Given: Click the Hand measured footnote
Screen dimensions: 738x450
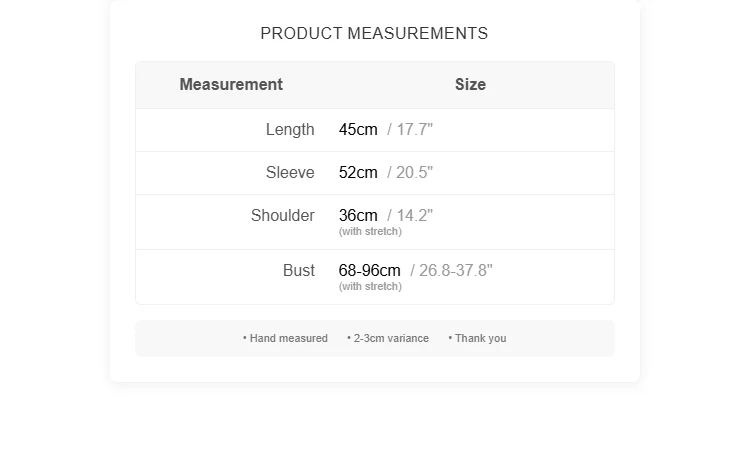Looking at the screenshot, I should pos(286,339).
